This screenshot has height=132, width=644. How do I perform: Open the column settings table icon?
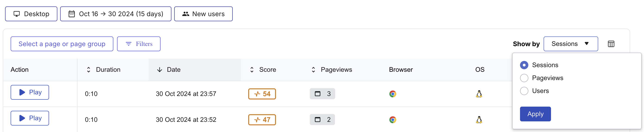[x=611, y=44]
